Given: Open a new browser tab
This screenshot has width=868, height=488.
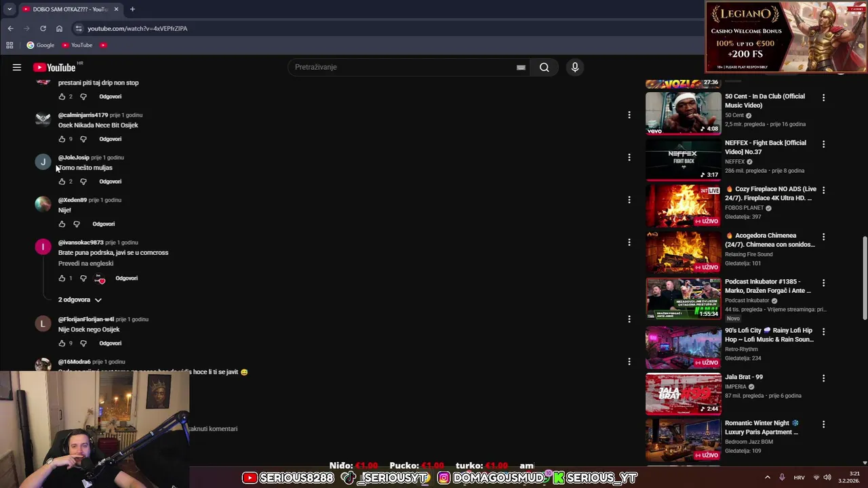Looking at the screenshot, I should coord(132,9).
